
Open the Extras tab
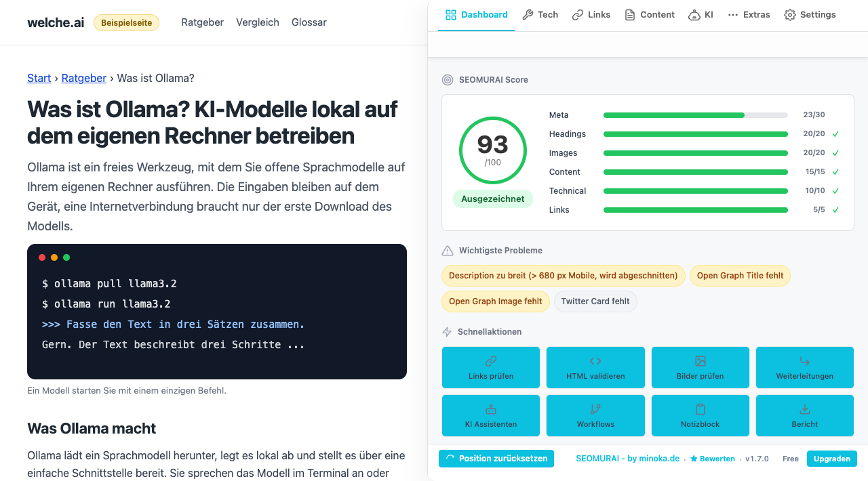tap(749, 15)
